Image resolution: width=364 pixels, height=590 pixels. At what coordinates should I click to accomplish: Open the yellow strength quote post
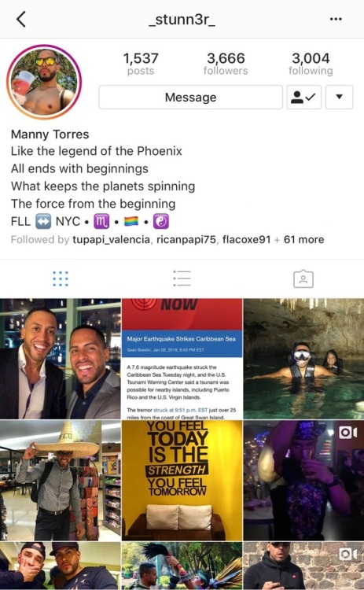pos(182,481)
